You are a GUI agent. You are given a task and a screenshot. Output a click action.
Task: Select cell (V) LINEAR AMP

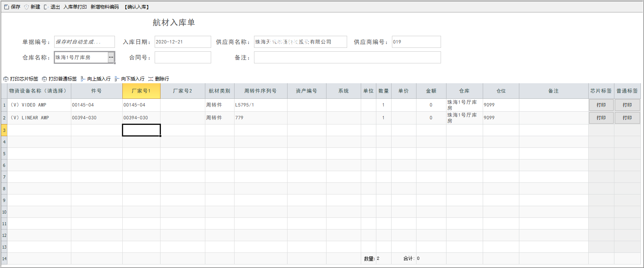39,118
